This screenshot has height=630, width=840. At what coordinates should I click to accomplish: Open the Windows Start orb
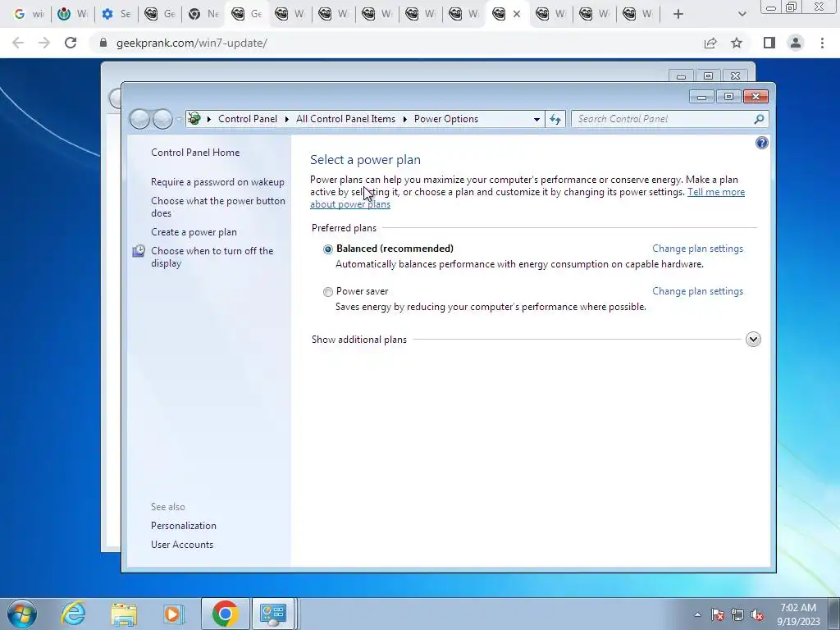22,614
